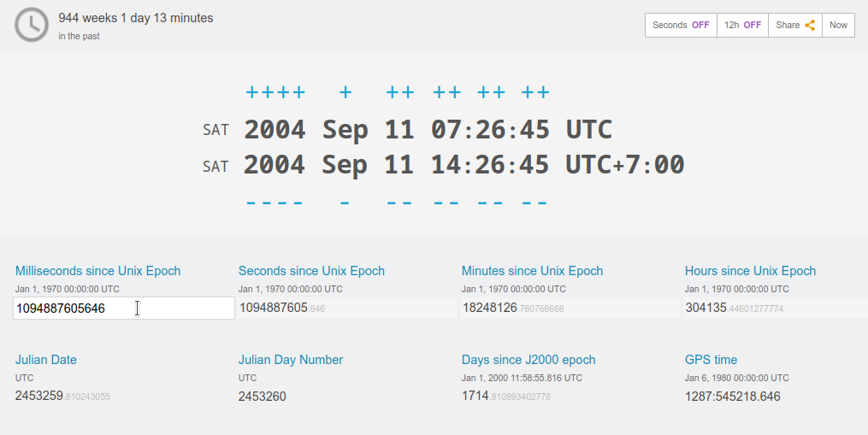The width and height of the screenshot is (868, 435).
Task: Increment the month with plus sign
Action: (x=345, y=93)
